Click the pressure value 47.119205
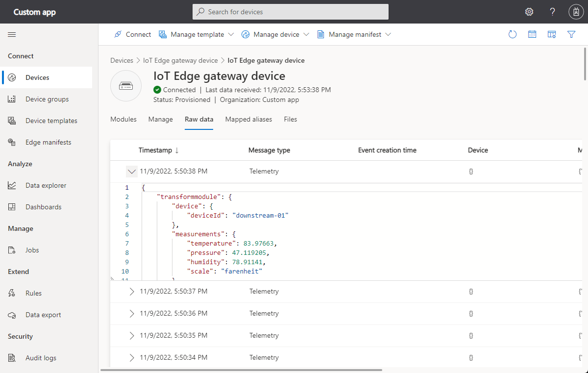Image resolution: width=588 pixels, height=373 pixels. click(x=249, y=252)
